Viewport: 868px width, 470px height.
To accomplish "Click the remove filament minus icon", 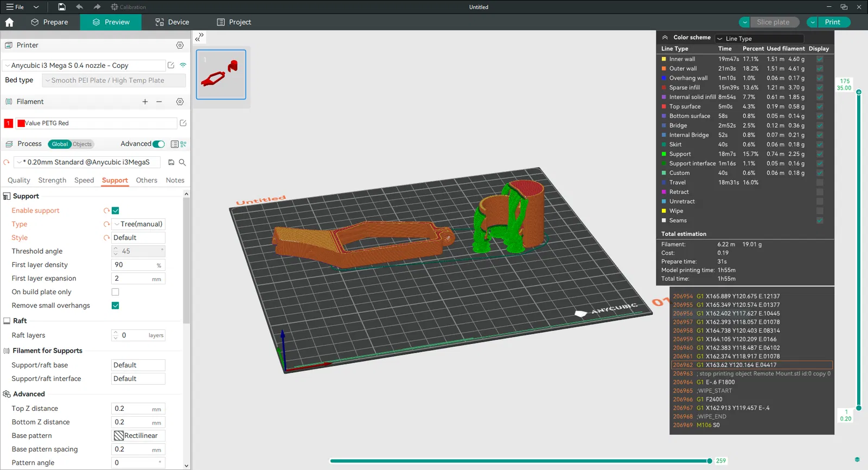I will click(159, 101).
